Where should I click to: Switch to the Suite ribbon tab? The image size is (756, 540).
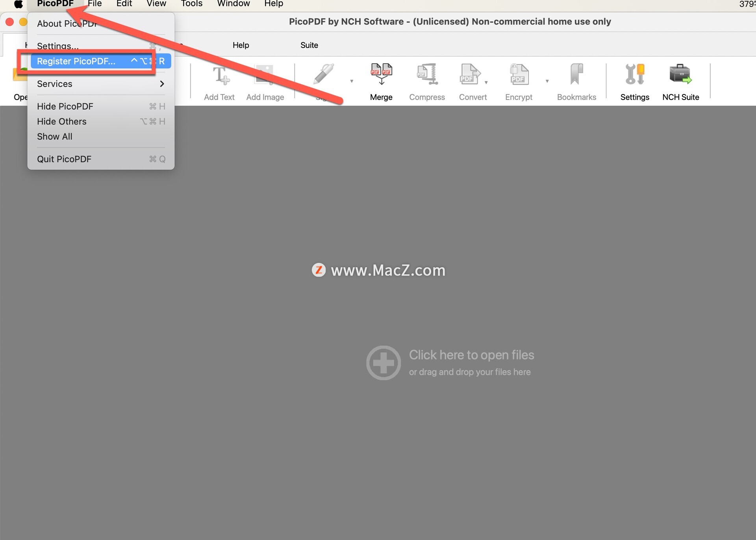pyautogui.click(x=309, y=45)
